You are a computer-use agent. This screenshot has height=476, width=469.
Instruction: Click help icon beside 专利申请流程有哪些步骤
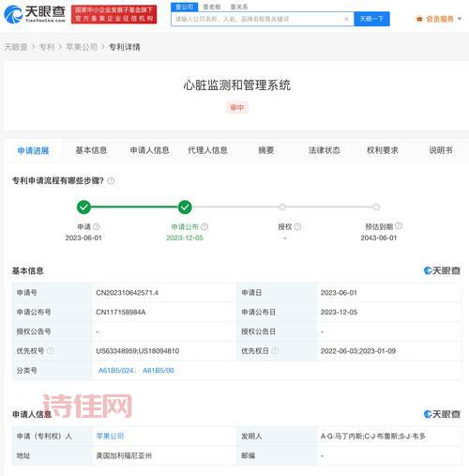111,180
